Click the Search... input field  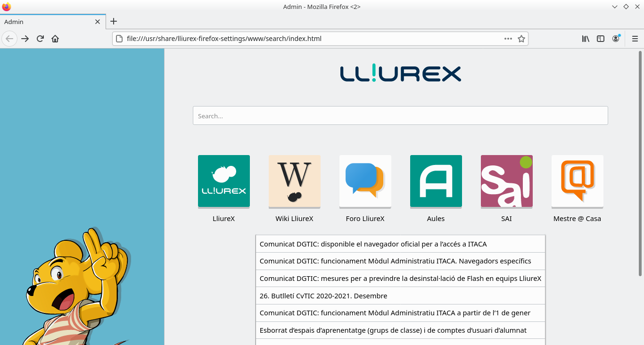[x=400, y=115]
